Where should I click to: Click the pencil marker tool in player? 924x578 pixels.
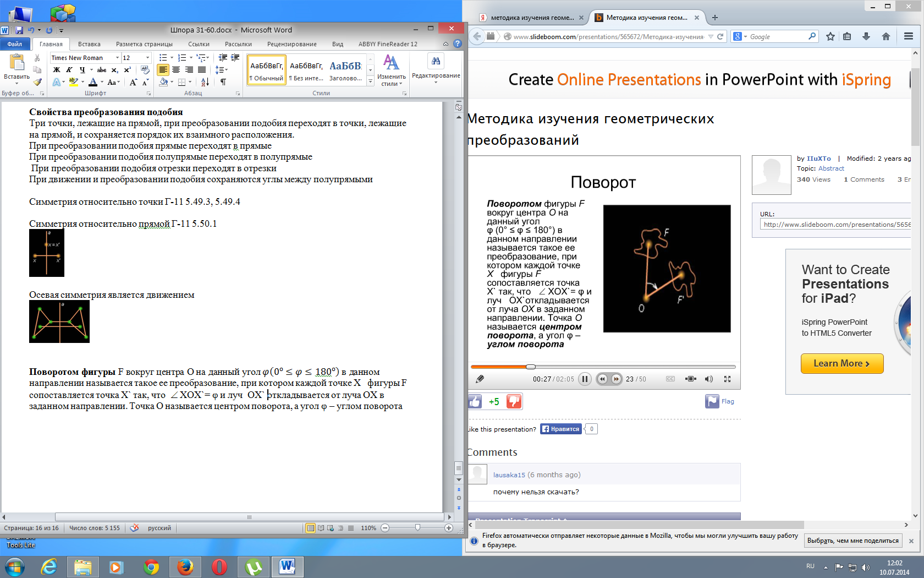click(x=480, y=379)
